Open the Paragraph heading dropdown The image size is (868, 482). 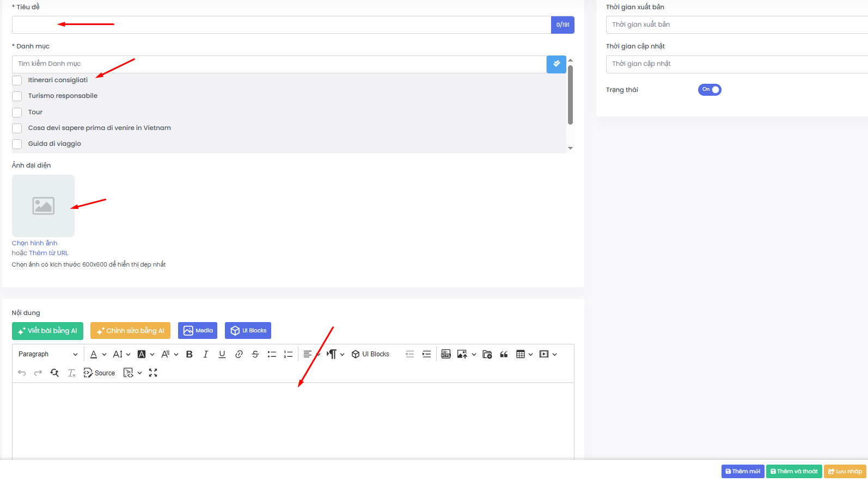[48, 354]
